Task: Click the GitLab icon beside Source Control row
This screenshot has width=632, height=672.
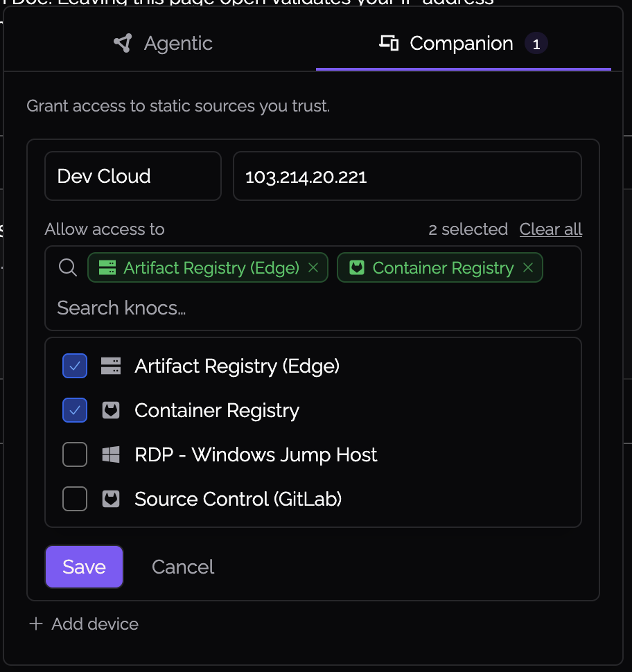Action: tap(111, 499)
